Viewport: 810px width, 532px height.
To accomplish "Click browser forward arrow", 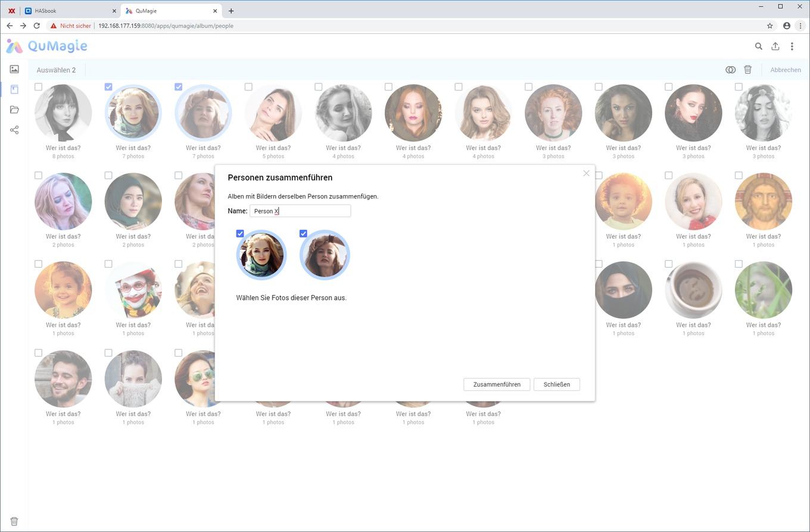I will pyautogui.click(x=23, y=26).
